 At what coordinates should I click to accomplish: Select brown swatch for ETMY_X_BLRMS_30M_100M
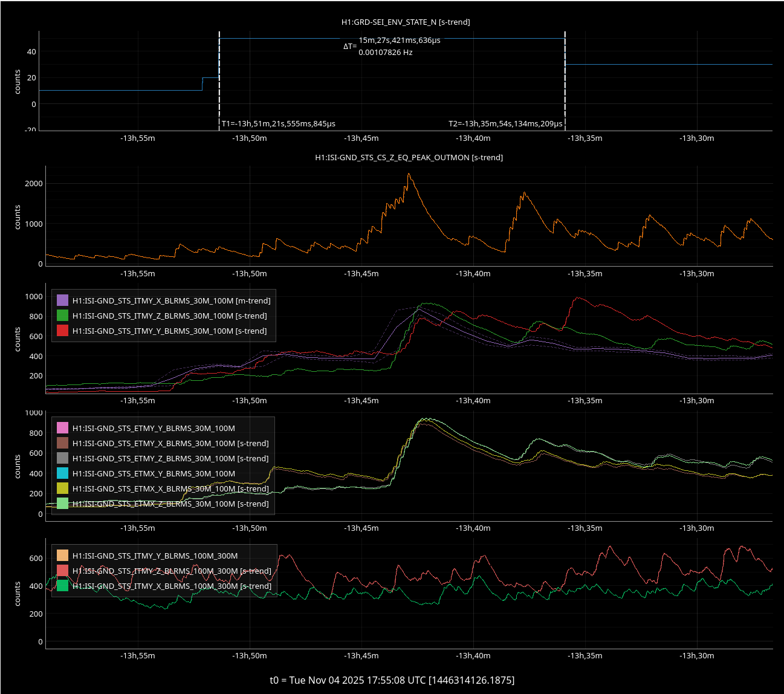62,443
